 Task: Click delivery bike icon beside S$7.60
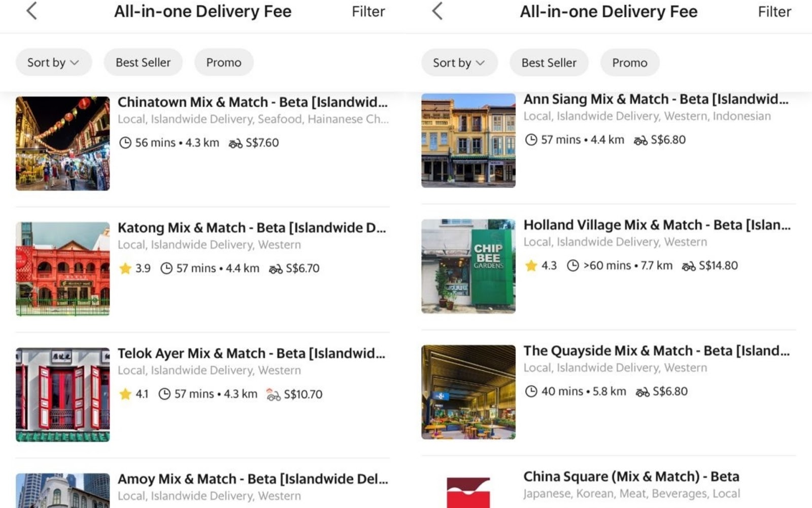tap(235, 143)
